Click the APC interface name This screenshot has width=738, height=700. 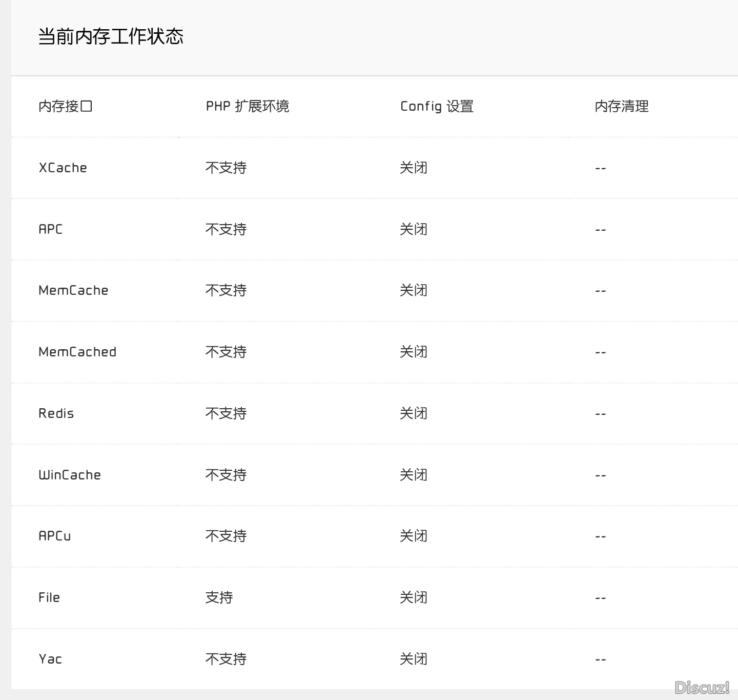pyautogui.click(x=50, y=229)
